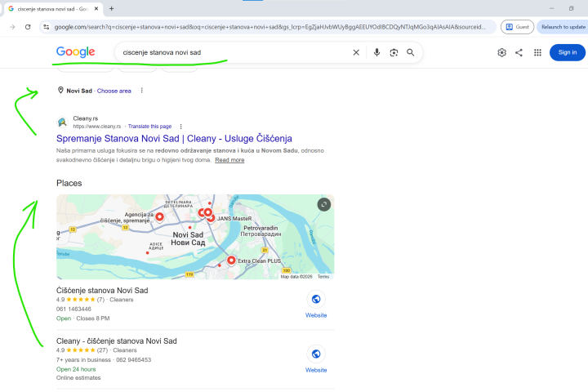
Task: Open Spremanje Stanova Novi Sad result title
Action: coord(174,138)
